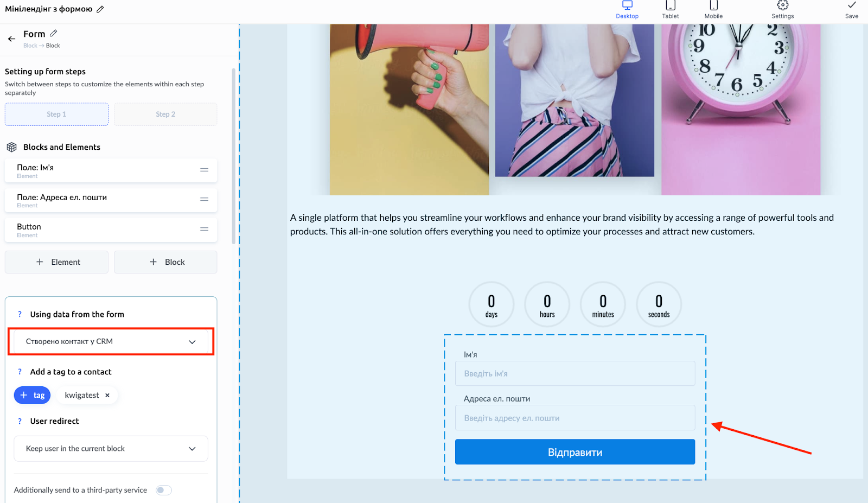Enable sending to a third-party service

coord(163,490)
